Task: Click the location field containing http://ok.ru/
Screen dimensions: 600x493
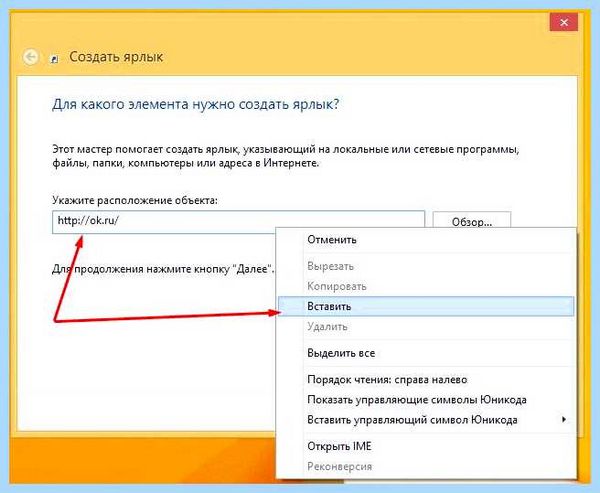Action: (x=238, y=222)
